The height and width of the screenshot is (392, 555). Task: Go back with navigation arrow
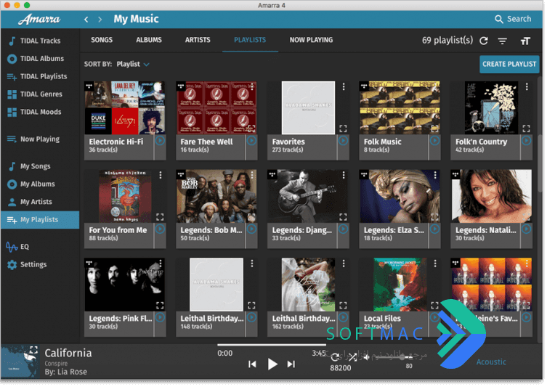[86, 20]
